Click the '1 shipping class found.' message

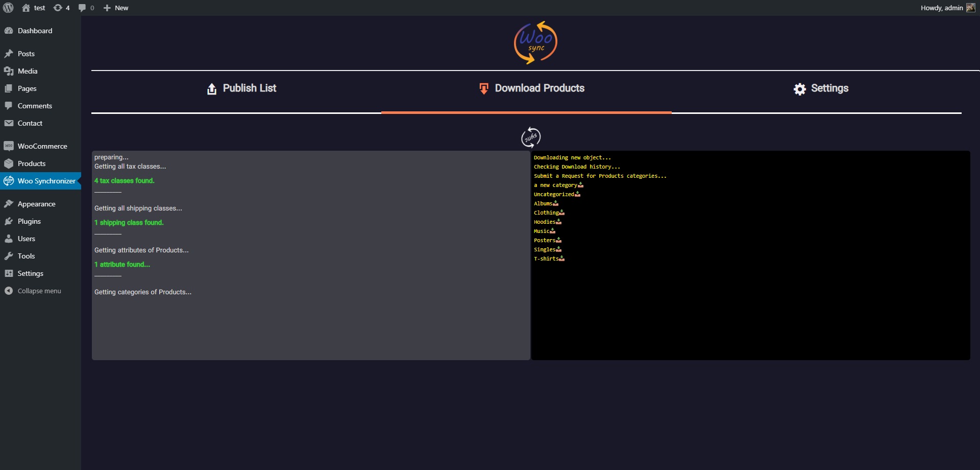pos(129,223)
